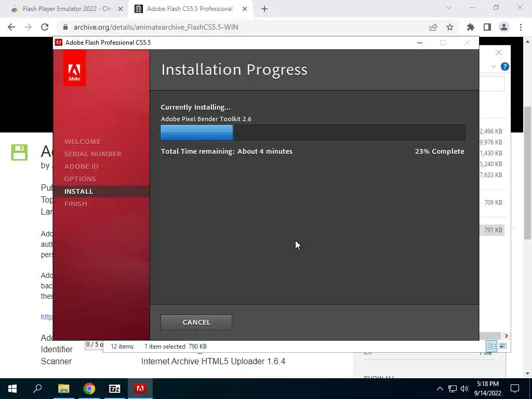
Task: Switch Explorer to details view
Action: pos(491,346)
